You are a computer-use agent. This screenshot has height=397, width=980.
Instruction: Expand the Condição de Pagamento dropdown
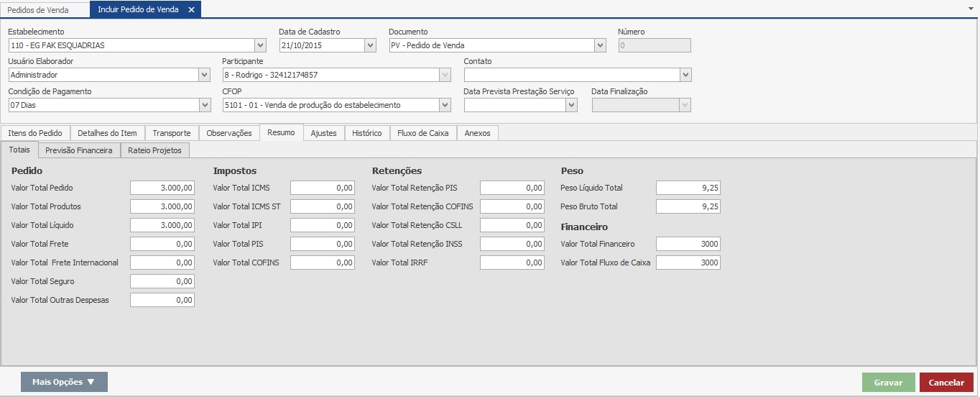(204, 105)
